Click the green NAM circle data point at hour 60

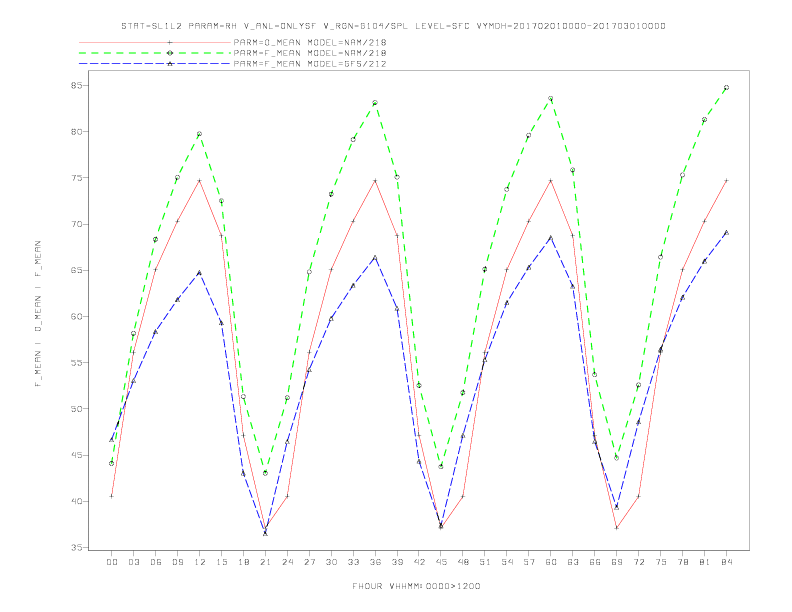[x=551, y=98]
